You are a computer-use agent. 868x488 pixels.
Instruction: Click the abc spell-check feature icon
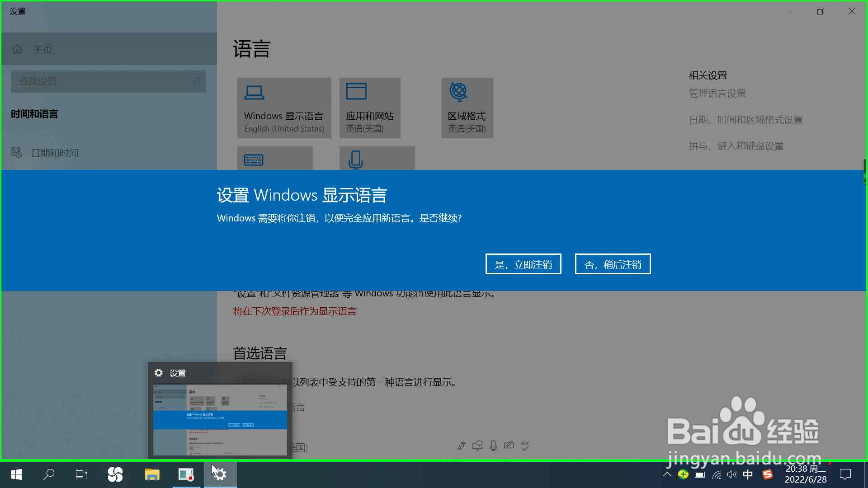click(525, 446)
